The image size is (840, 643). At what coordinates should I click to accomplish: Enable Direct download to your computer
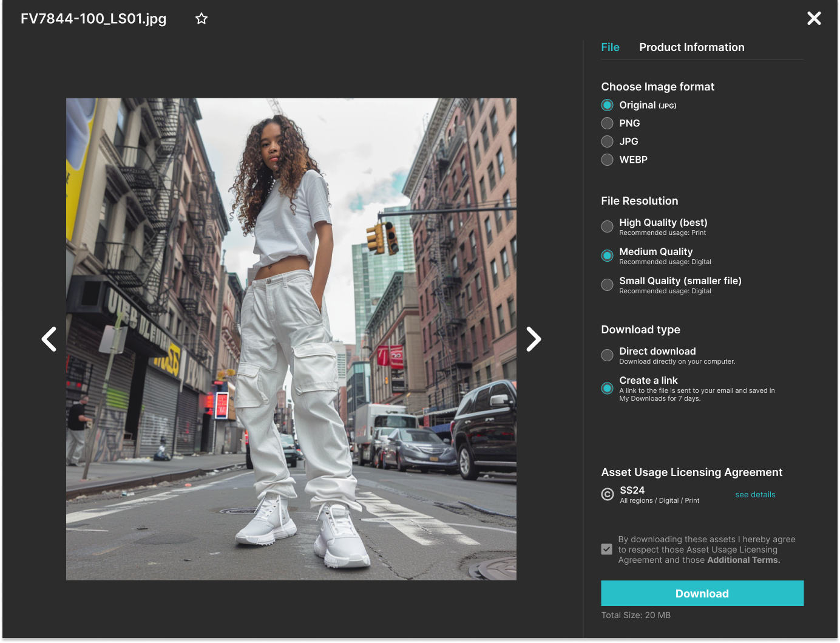coord(606,355)
